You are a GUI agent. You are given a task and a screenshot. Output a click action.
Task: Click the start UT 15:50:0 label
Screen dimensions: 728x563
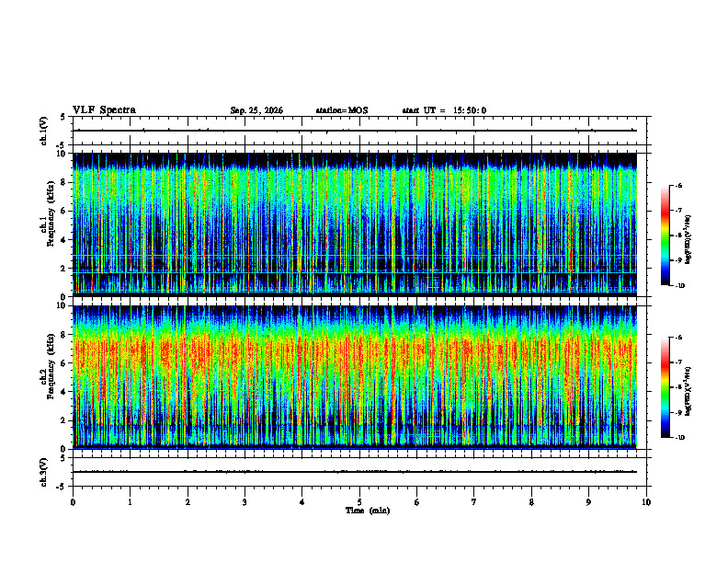click(x=444, y=110)
